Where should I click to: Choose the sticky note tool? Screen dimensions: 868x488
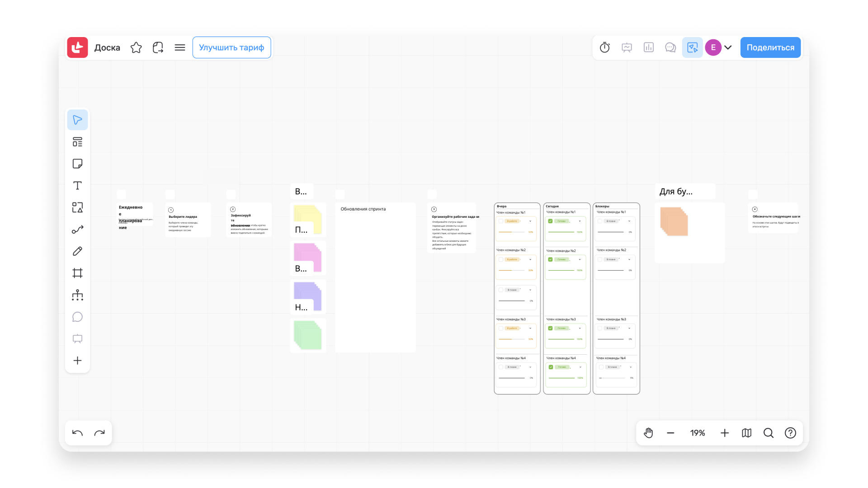click(x=78, y=164)
